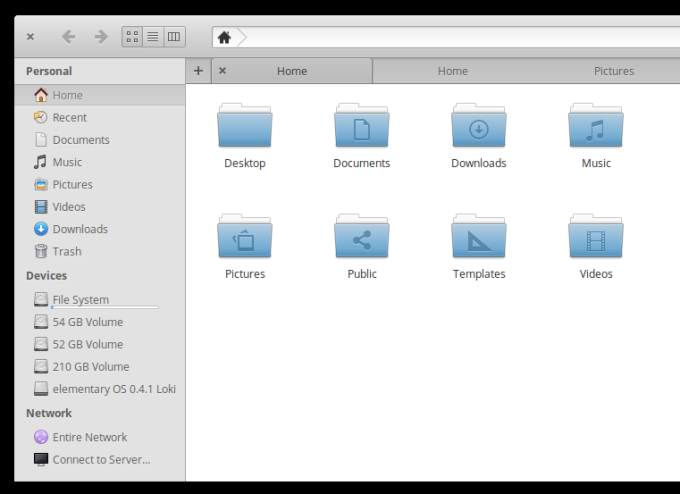This screenshot has width=680, height=494.
Task: Click Connect to Server...
Action: 100,460
